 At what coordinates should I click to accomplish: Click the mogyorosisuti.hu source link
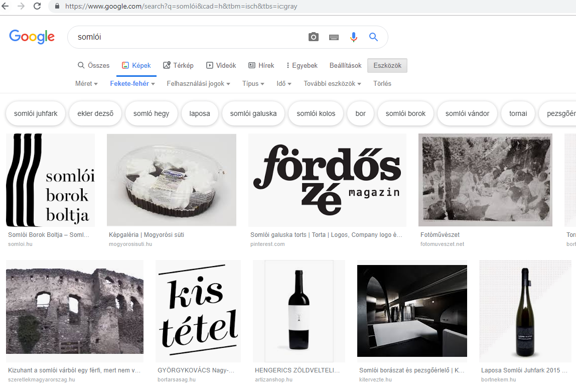130,244
